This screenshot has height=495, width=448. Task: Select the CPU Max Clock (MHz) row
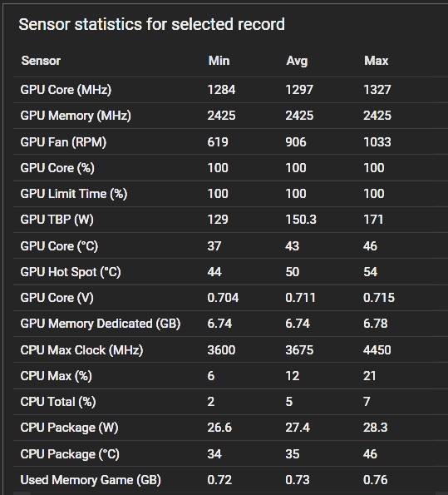(230, 349)
